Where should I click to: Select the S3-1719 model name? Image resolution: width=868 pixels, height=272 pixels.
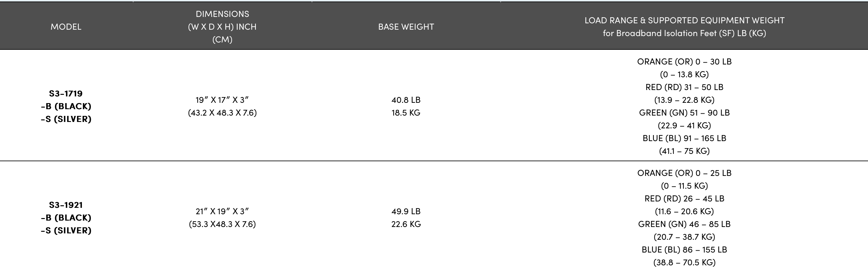click(66, 94)
